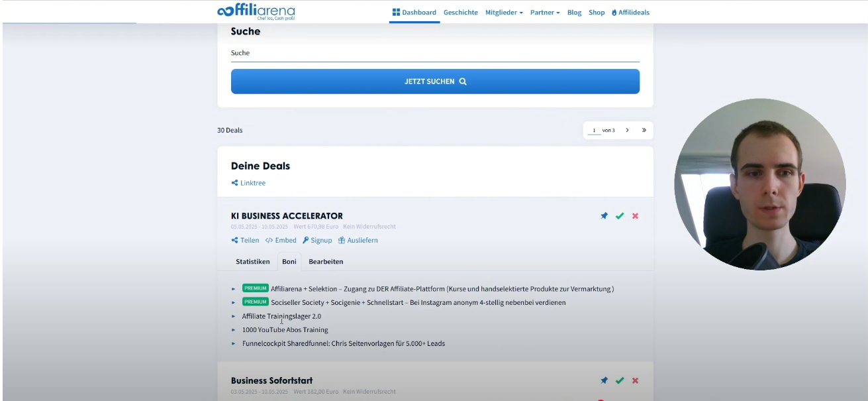Image resolution: width=868 pixels, height=401 pixels.
Task: Click Ausliefern for KI Business Accelerator
Action: 358,240
